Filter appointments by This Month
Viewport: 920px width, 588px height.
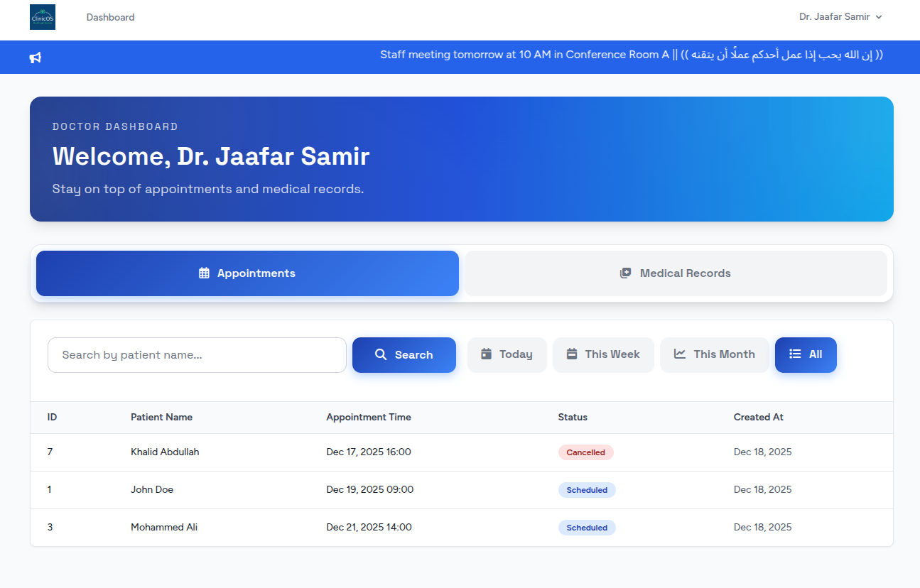tap(714, 354)
